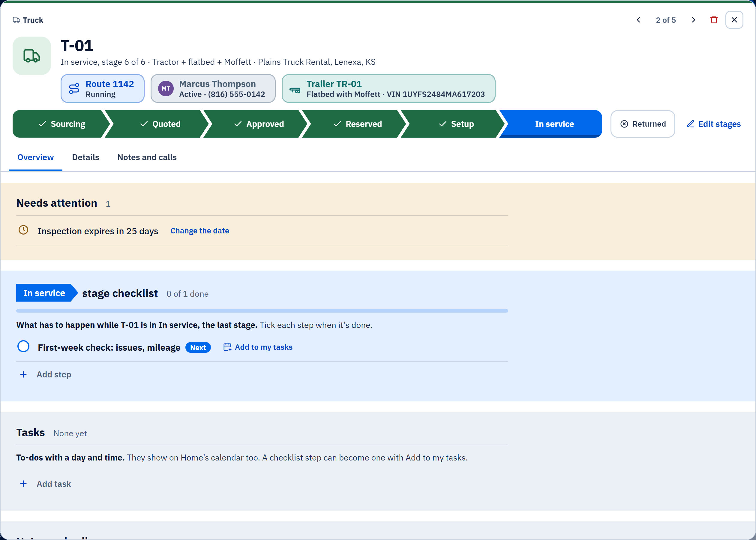Open Trailer TR-01 chip
Viewport: 756px width, 540px height.
(x=388, y=88)
